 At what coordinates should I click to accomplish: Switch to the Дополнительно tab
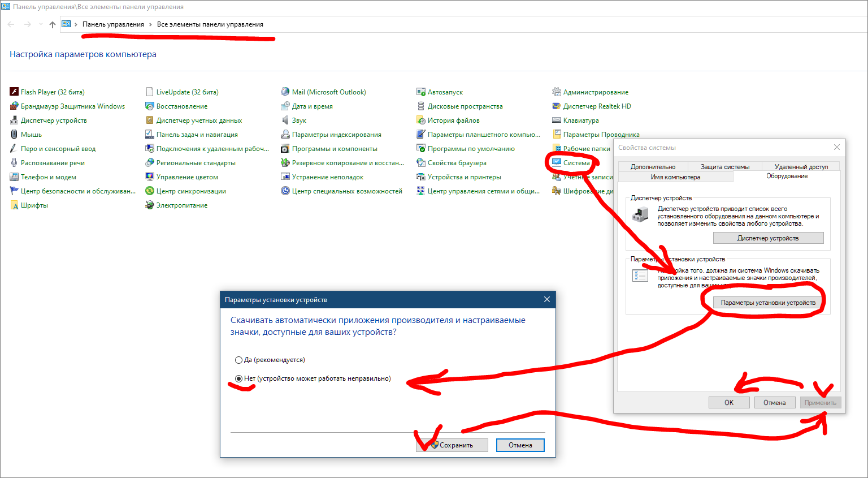click(x=653, y=167)
